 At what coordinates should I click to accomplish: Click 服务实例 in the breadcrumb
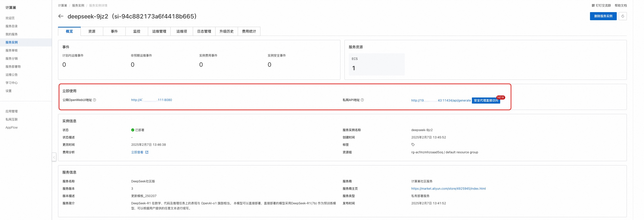pyautogui.click(x=78, y=6)
